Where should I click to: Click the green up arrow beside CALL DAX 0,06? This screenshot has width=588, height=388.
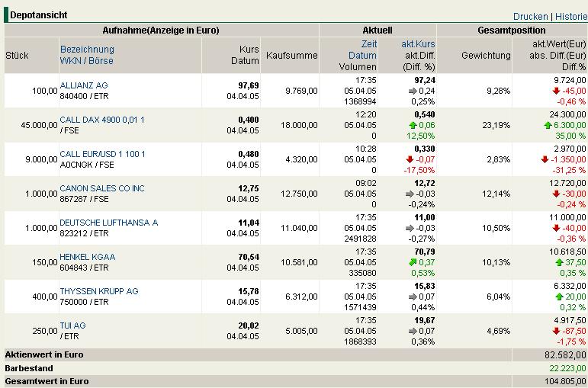point(413,125)
